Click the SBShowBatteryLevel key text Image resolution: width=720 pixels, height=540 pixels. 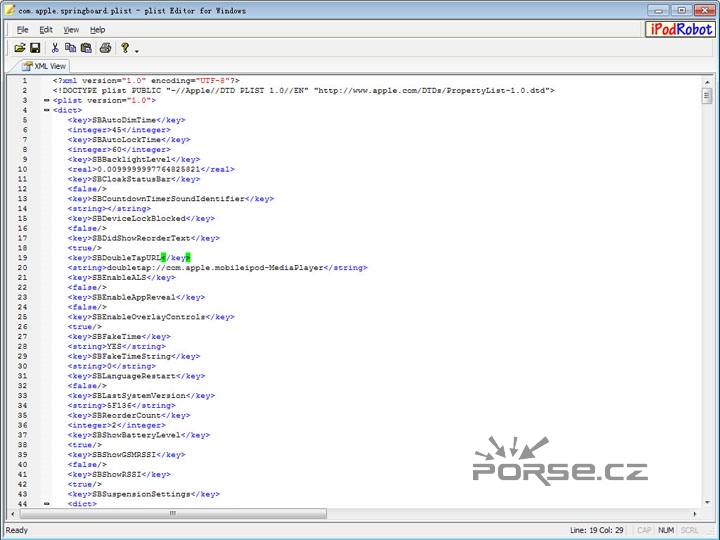136,435
